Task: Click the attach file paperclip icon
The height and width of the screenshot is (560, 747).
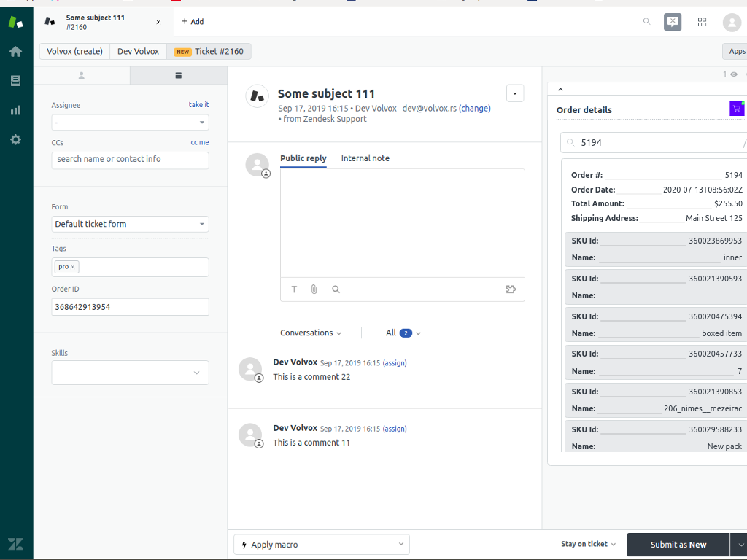Action: coord(314,289)
